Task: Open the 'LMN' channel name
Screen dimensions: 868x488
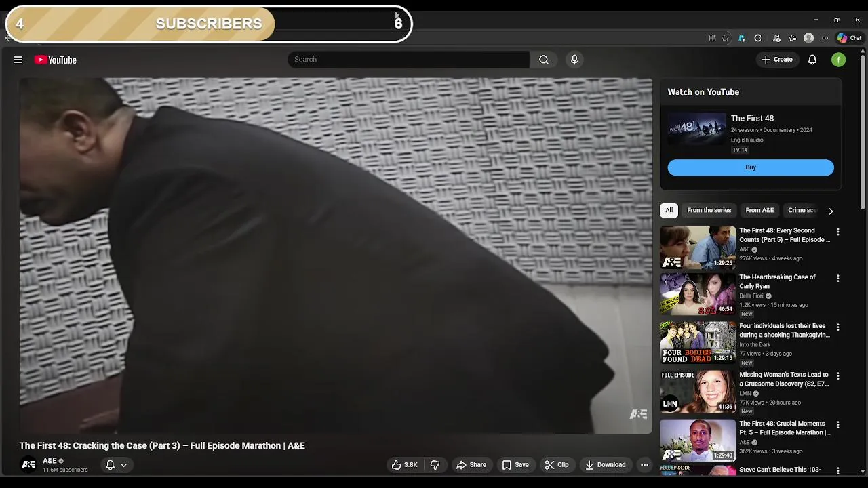Action: (x=745, y=394)
